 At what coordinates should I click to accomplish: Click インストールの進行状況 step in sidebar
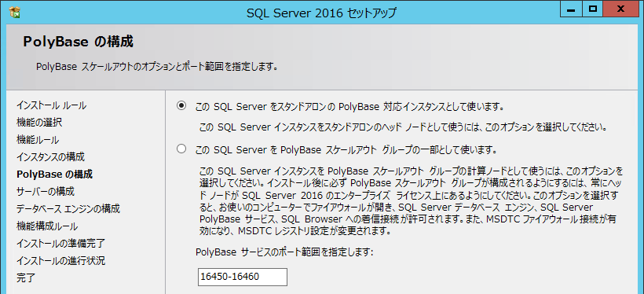pos(60,261)
